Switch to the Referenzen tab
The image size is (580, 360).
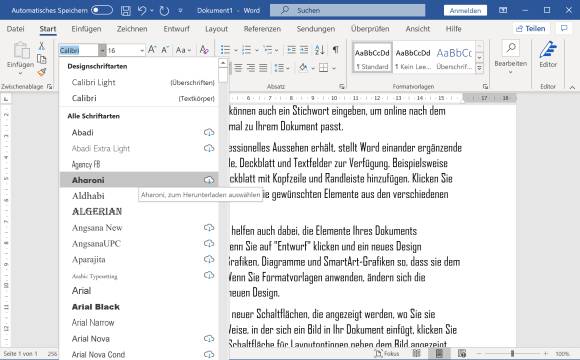[x=262, y=29]
